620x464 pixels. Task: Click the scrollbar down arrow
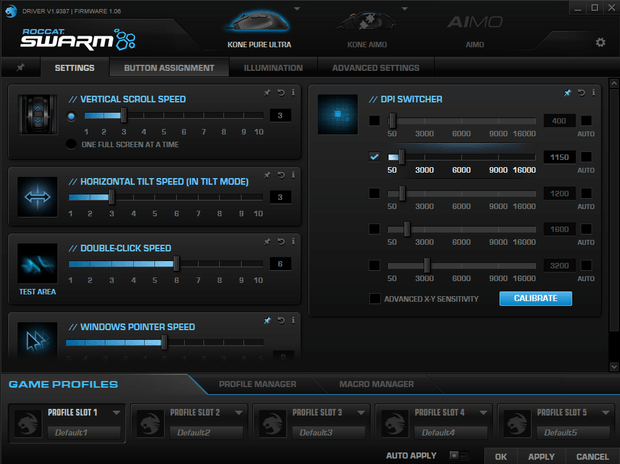(614, 367)
